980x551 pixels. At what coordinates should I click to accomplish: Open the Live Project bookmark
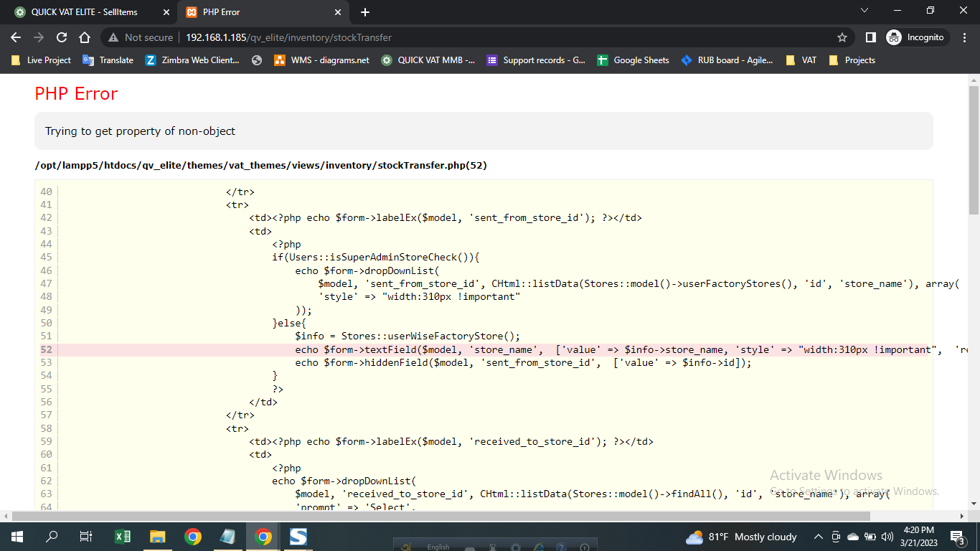pyautogui.click(x=42, y=60)
